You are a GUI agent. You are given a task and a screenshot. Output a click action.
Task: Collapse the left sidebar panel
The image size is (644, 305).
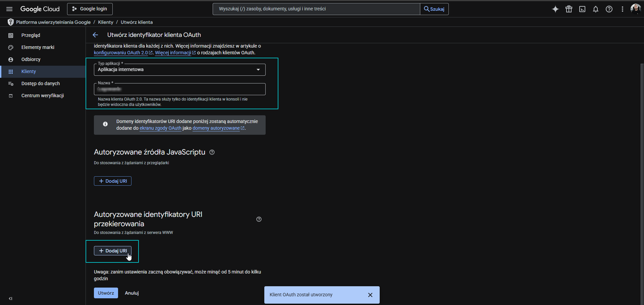pos(10,298)
